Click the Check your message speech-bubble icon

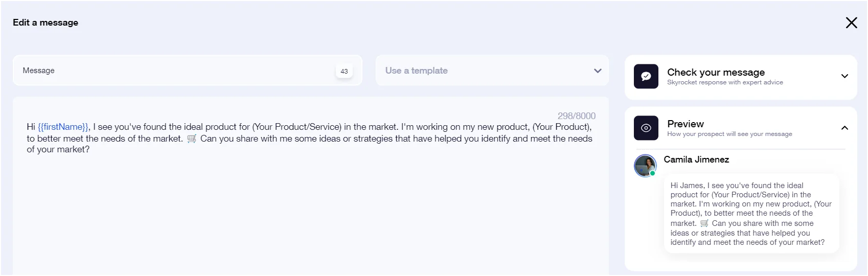pos(646,76)
